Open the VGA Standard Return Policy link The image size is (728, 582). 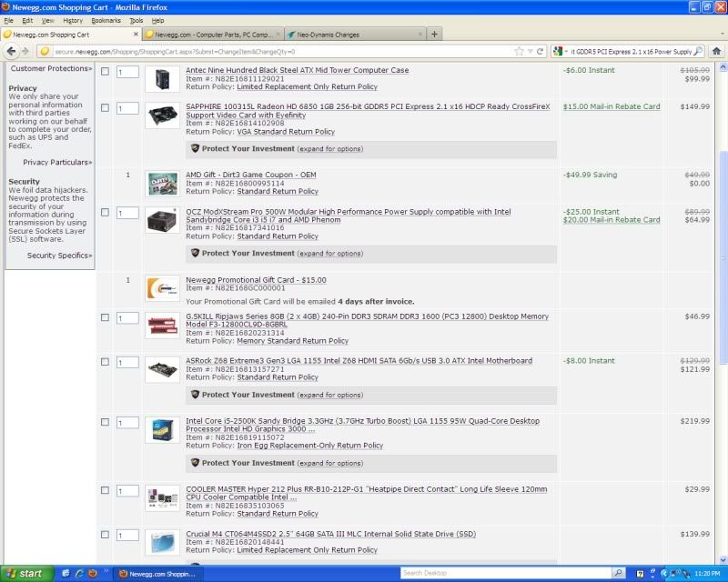286,132
